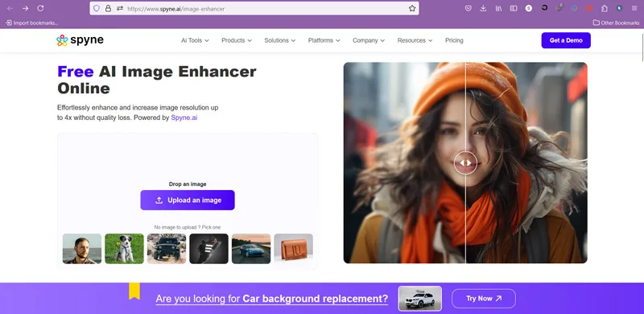Click the 'Free AI Image Enhancer Online' heading
This screenshot has height=314, width=644.
point(156,80)
